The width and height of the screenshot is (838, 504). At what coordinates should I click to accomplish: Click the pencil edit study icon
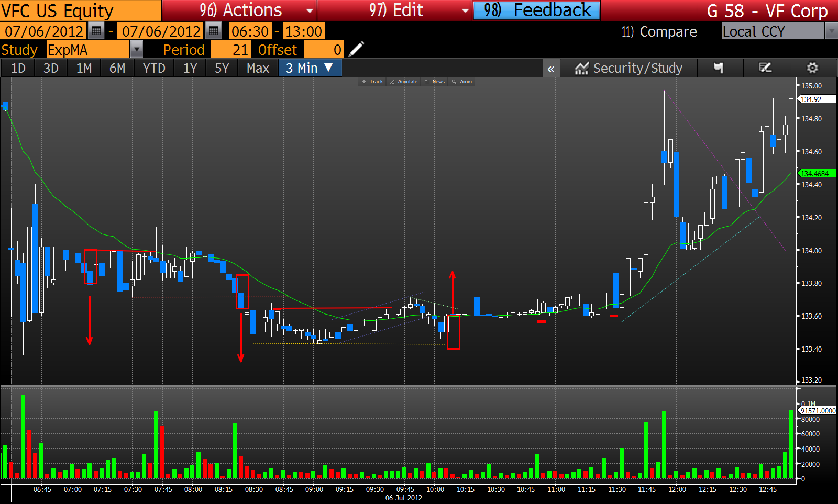pyautogui.click(x=356, y=50)
